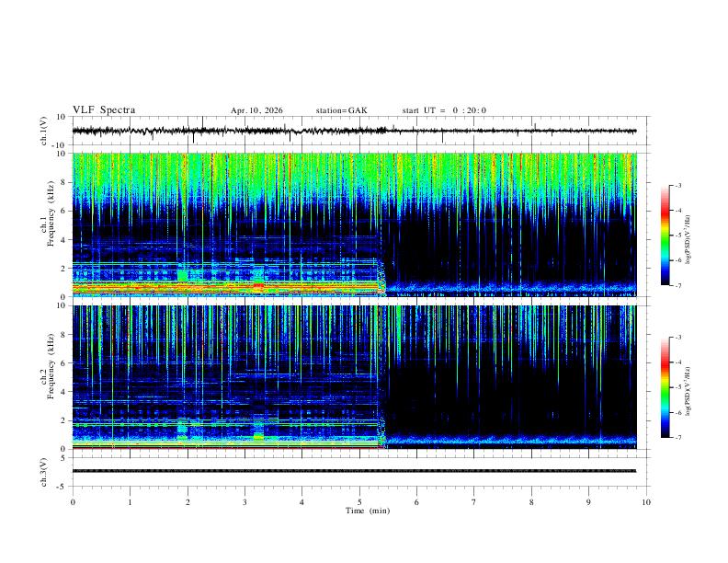The width and height of the screenshot is (728, 563).
Task: Click the "2" kHz tick on ch.1 frequency axis
Action: [x=64, y=268]
